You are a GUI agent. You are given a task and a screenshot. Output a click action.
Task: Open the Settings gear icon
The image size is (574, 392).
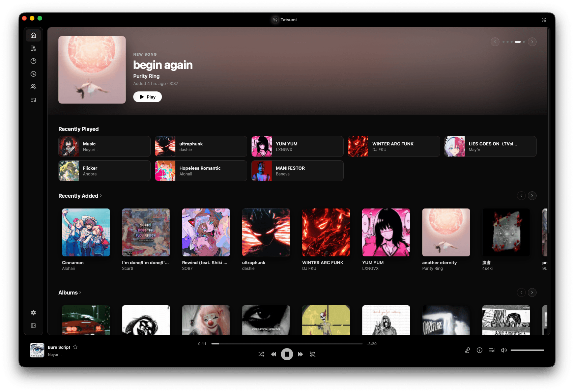[33, 313]
